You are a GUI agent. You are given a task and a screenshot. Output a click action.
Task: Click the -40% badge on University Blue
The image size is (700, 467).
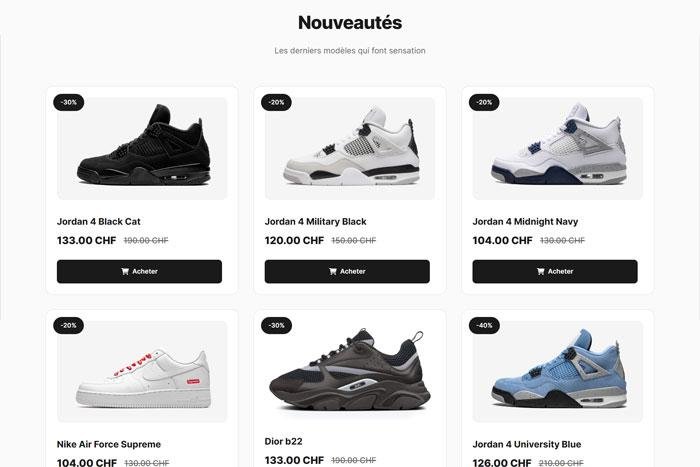coord(484,325)
